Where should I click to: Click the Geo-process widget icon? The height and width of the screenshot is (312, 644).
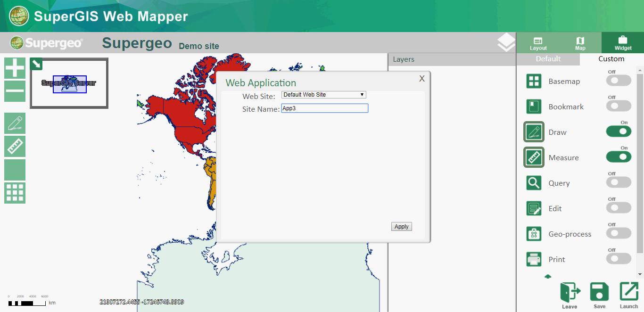tap(534, 234)
